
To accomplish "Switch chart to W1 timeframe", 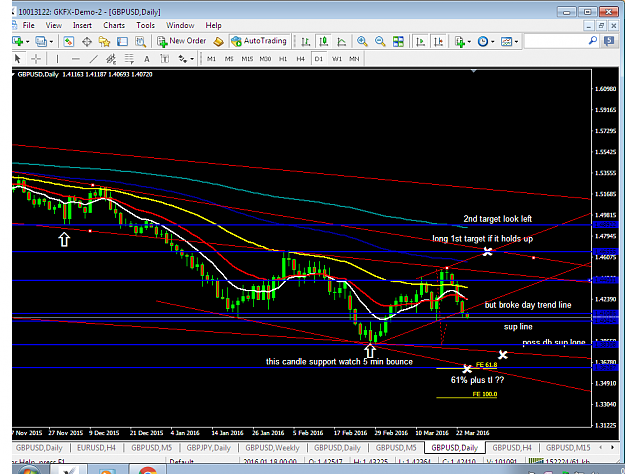I will 337,59.
